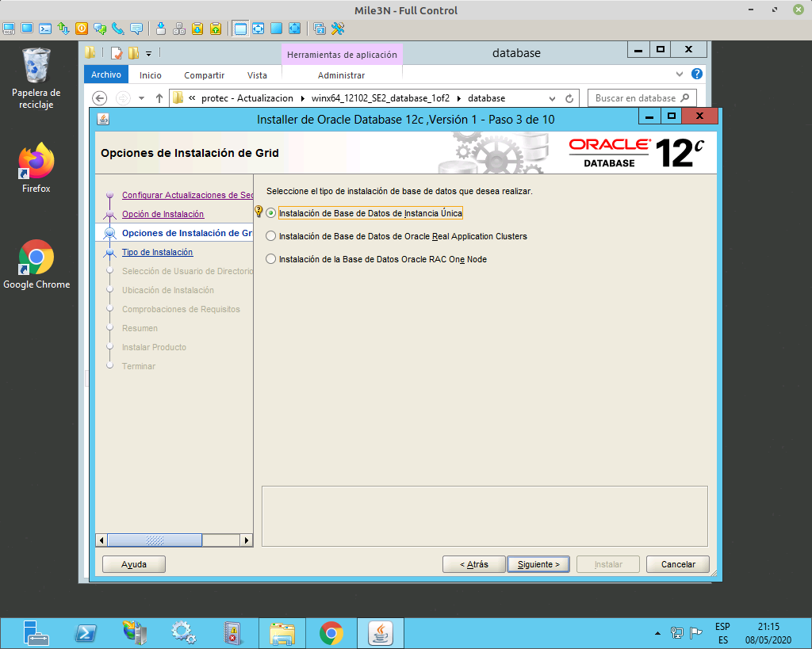812x649 pixels.
Task: Open installer help via the Ayuda button
Action: click(133, 563)
